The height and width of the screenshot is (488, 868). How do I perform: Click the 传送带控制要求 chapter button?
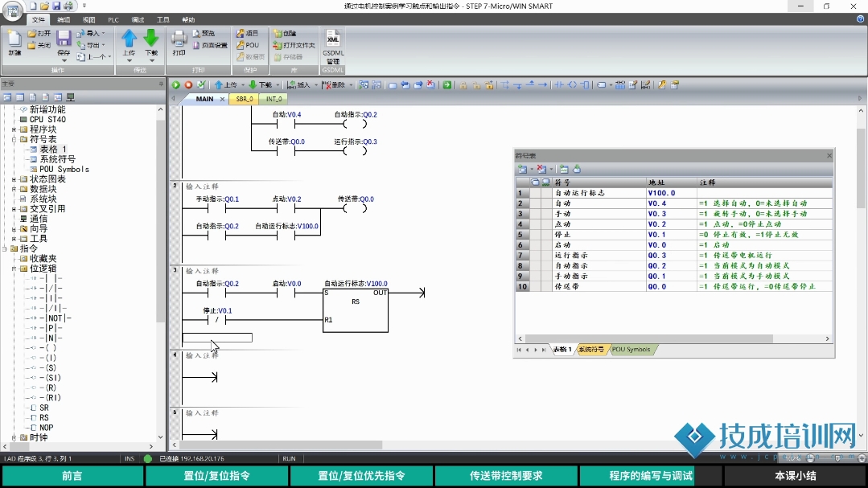click(506, 476)
